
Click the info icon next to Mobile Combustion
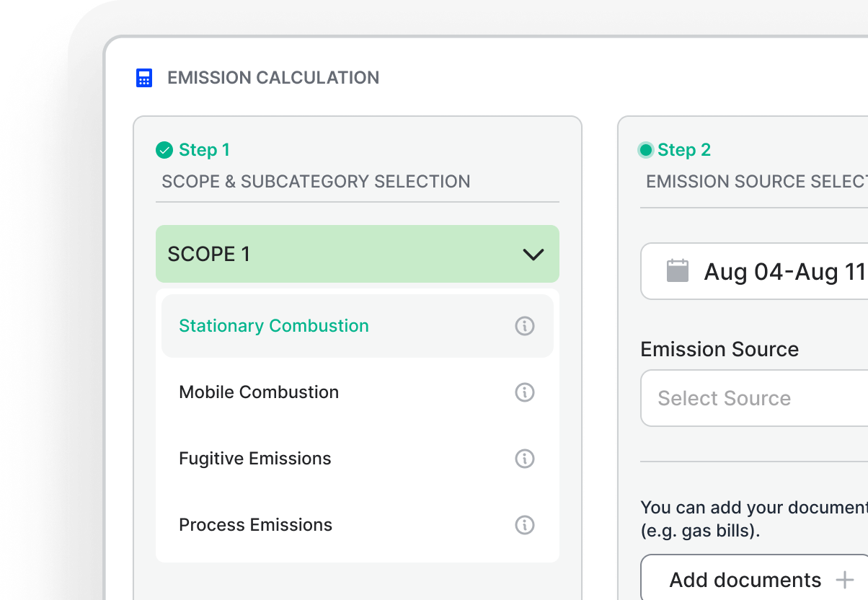(525, 392)
